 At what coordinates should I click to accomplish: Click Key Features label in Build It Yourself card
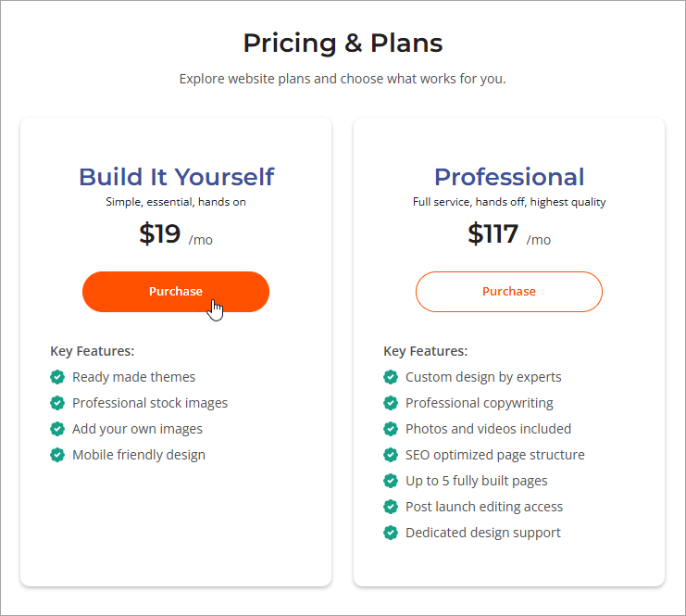point(92,351)
